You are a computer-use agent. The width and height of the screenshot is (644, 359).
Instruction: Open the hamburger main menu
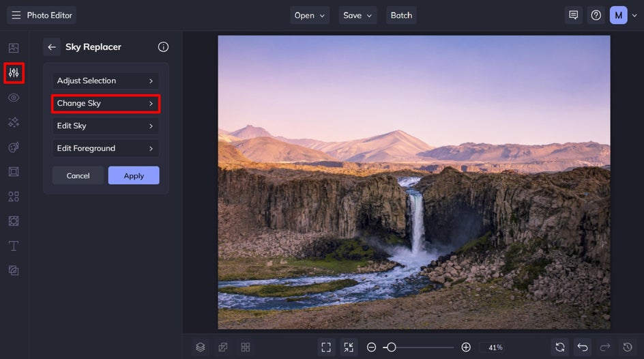[x=16, y=15]
